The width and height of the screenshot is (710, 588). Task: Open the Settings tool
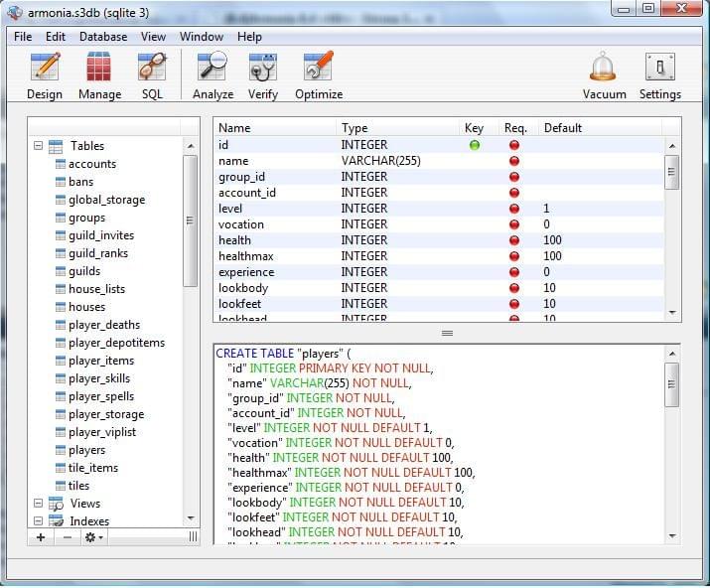659,75
